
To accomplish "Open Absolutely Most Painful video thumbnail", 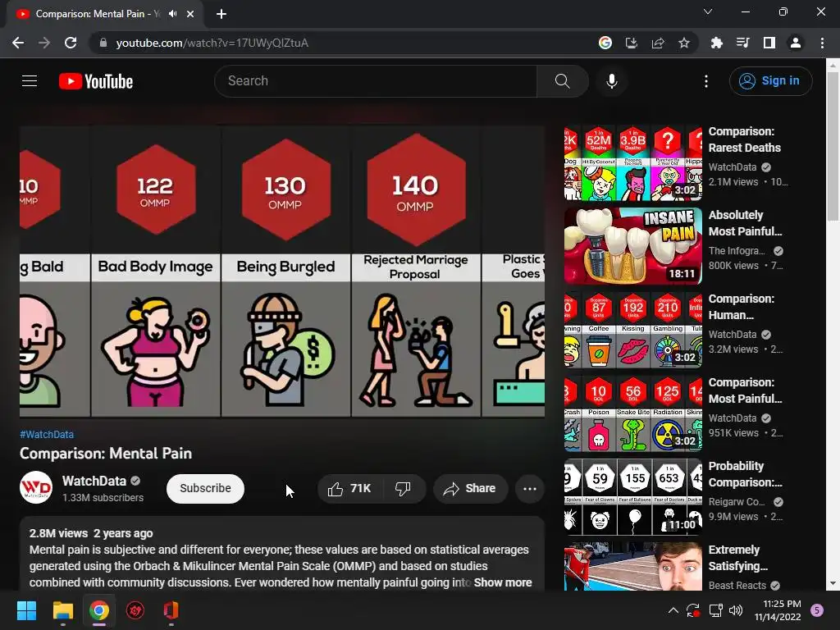I will coord(632,246).
